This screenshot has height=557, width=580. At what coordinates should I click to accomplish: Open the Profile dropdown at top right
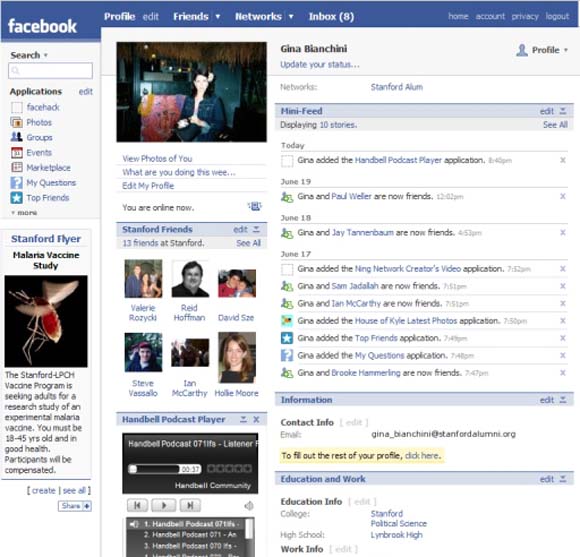pos(566,50)
